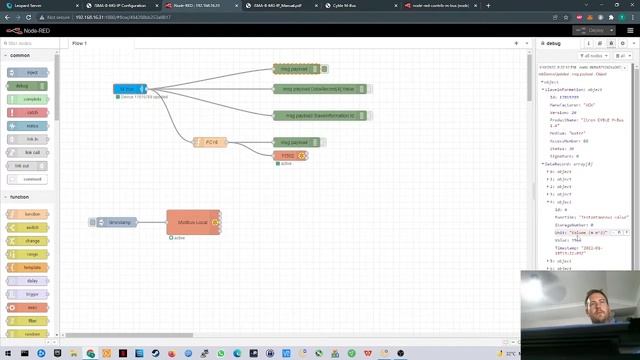Toggle the msg.payload.SlaveInformation debug node button
Image resolution: width=640 pixels, height=360 pixels.
pos(369,116)
